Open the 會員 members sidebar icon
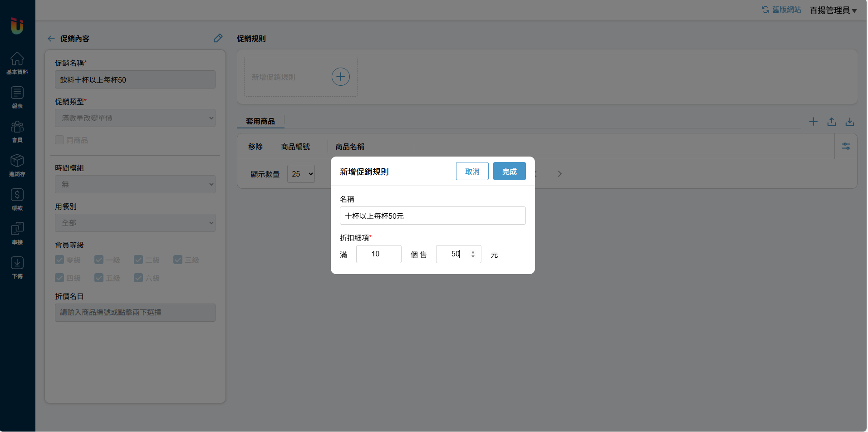The height and width of the screenshot is (432, 868). click(17, 131)
